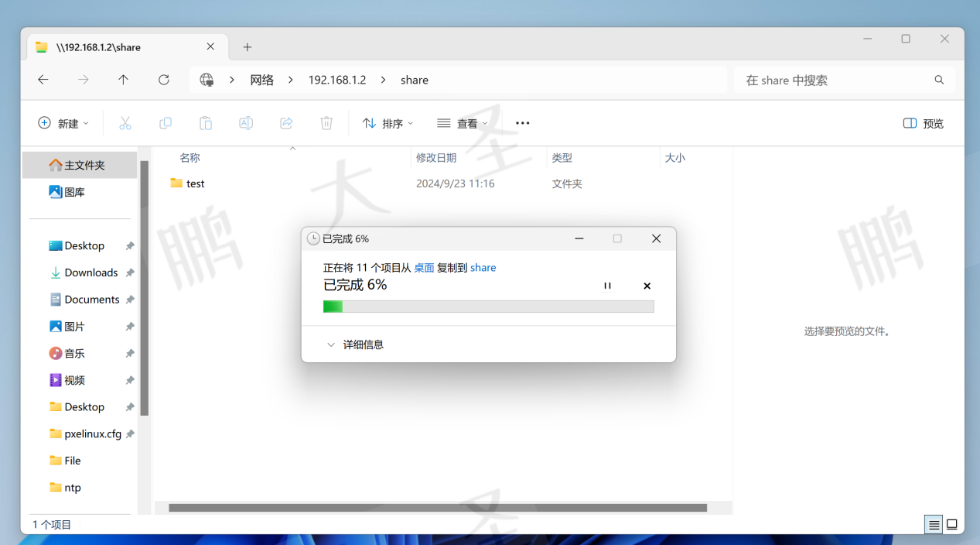This screenshot has height=545, width=980.
Task: Open pxelinux.cfg folder in sidebar
Action: [x=84, y=434]
